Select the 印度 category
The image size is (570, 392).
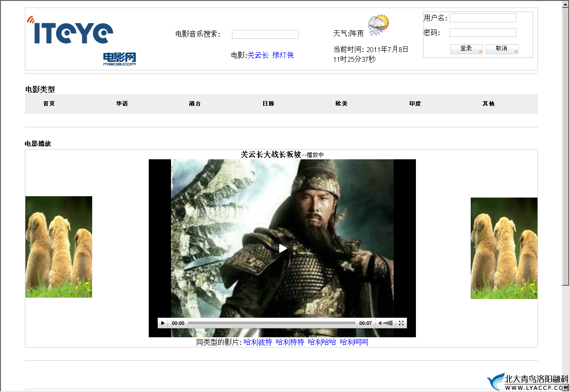tap(415, 104)
